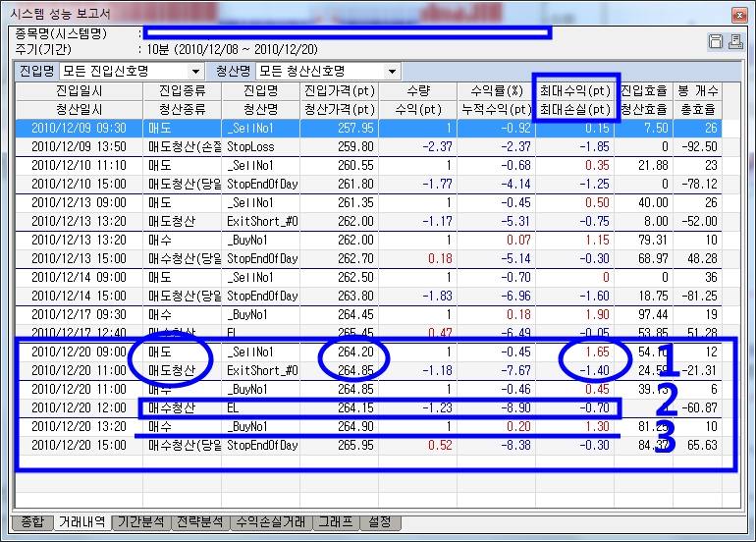Show the 수익손실거래 tab
Image resolution: width=756 pixels, height=542 pixels.
click(269, 522)
